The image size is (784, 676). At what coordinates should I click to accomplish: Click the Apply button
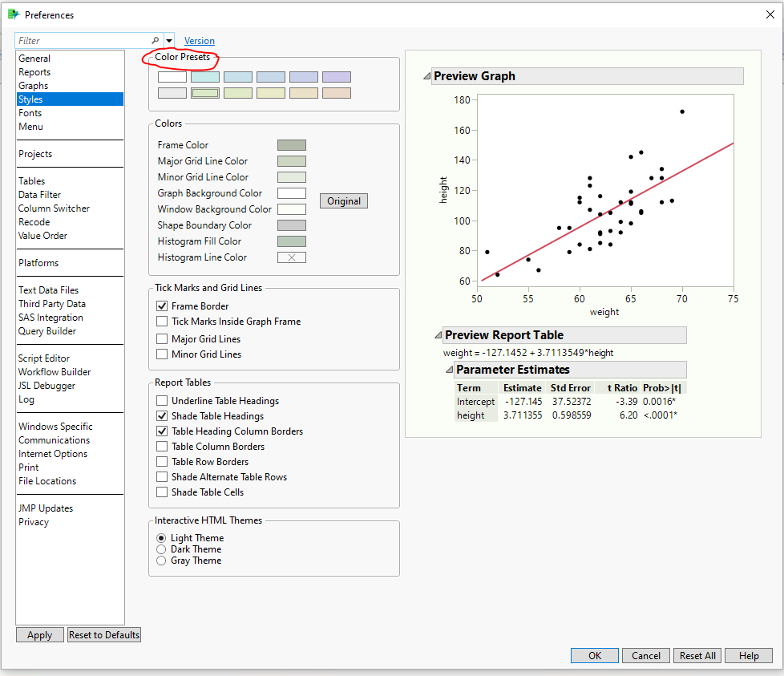(x=39, y=634)
